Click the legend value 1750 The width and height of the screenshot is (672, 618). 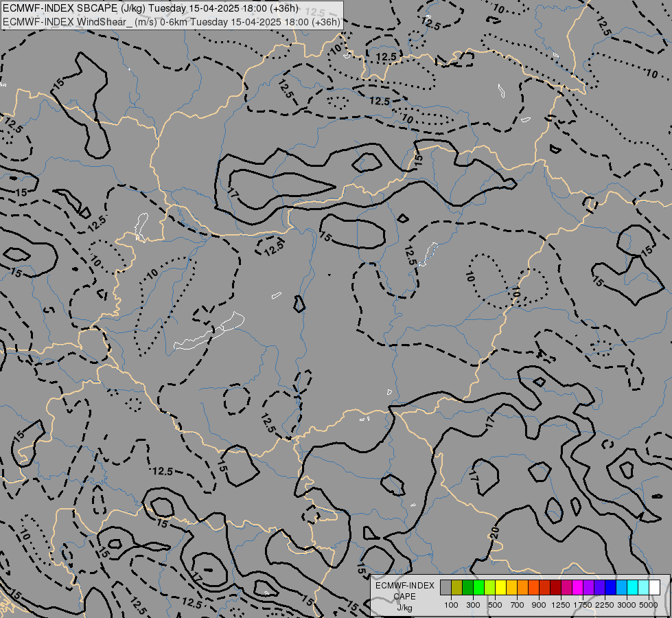point(583,605)
